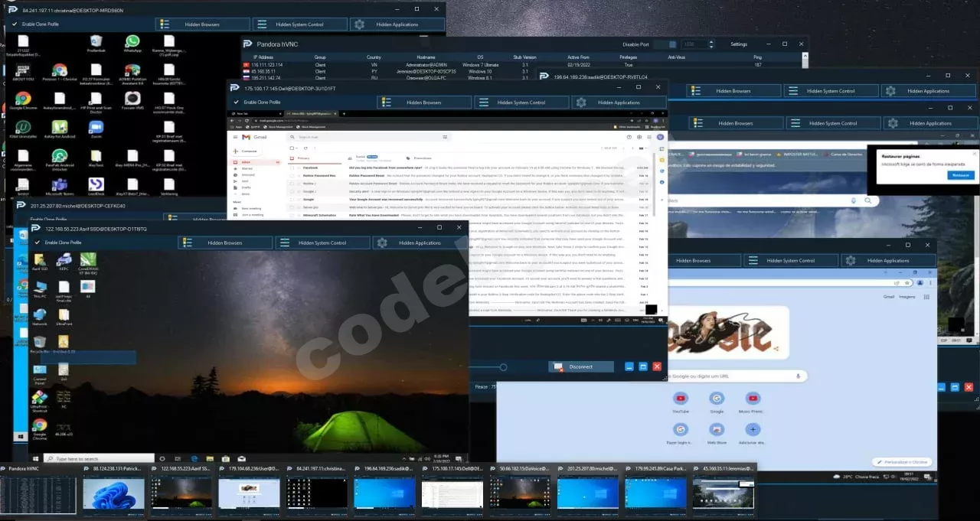Click Adicionar atalho plus shortcut tile

coord(753,433)
